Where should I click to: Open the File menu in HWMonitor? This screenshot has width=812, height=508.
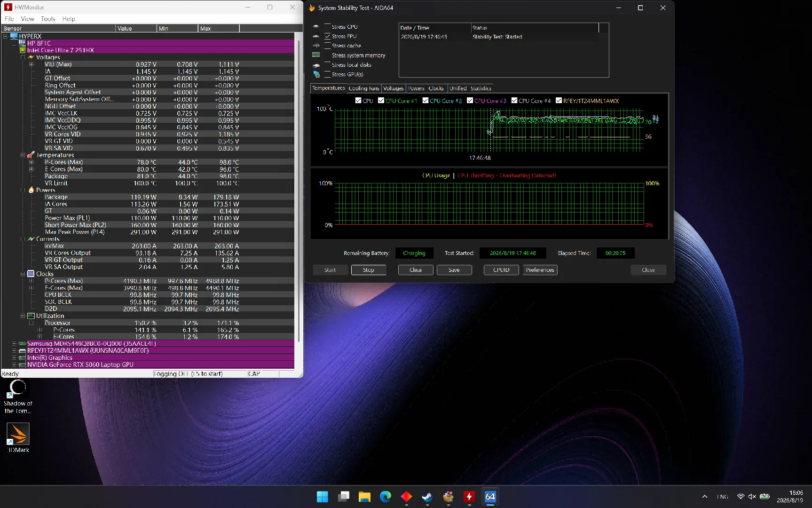click(9, 19)
